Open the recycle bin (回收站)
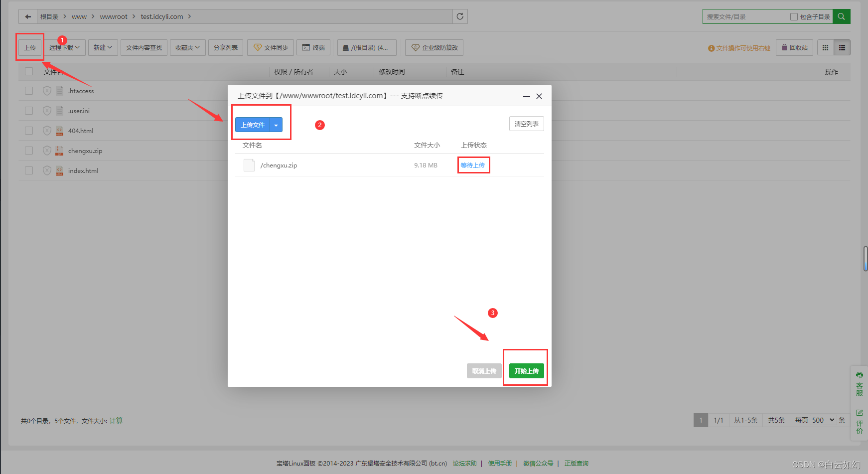 (x=795, y=47)
